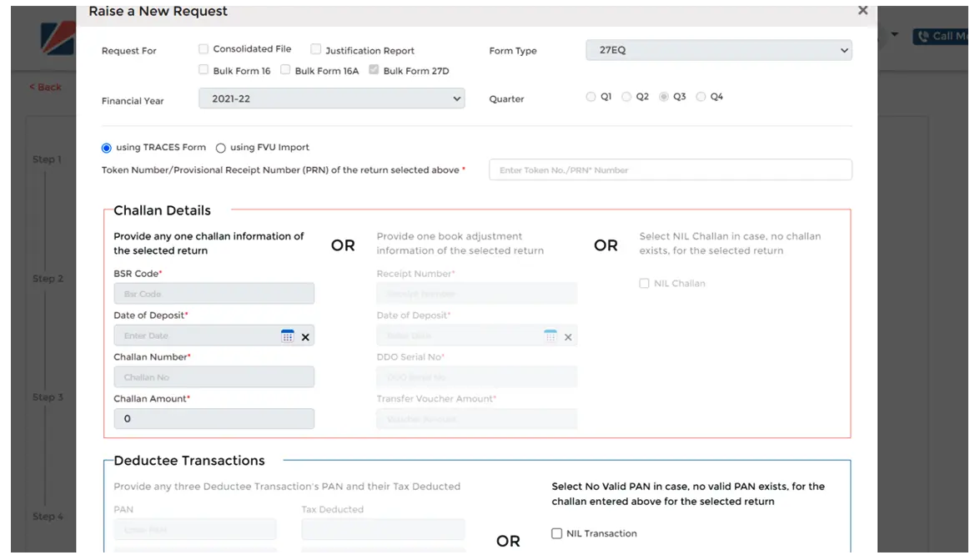This screenshot has width=980, height=560.
Task: Expand the Financial Year 2021-22 dropdown
Action: (x=331, y=98)
